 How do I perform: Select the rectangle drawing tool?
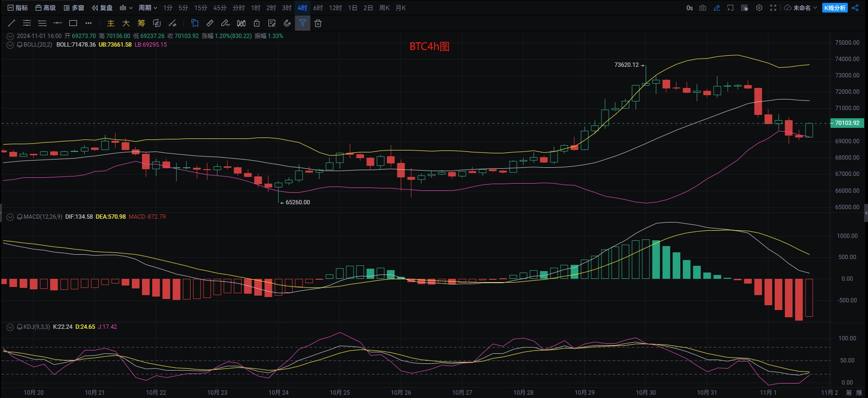tap(73, 23)
